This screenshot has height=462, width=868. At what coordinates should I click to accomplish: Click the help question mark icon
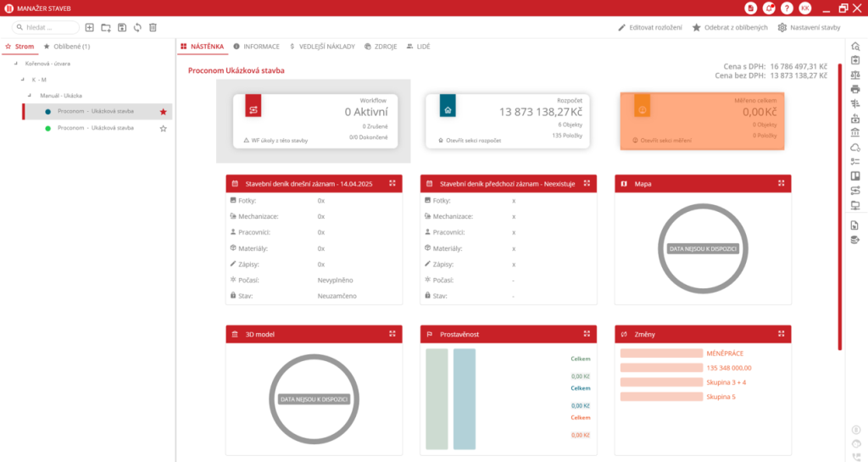[787, 8]
